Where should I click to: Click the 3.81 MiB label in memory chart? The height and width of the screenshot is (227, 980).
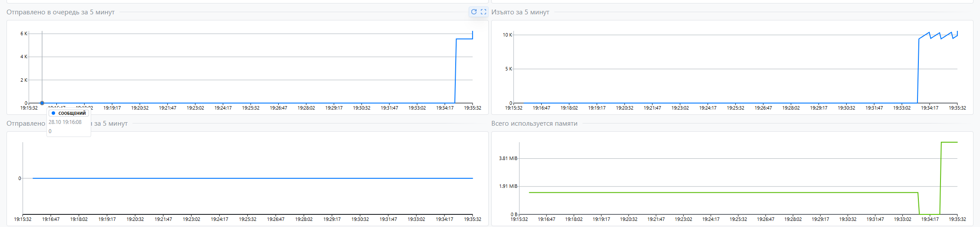click(508, 158)
